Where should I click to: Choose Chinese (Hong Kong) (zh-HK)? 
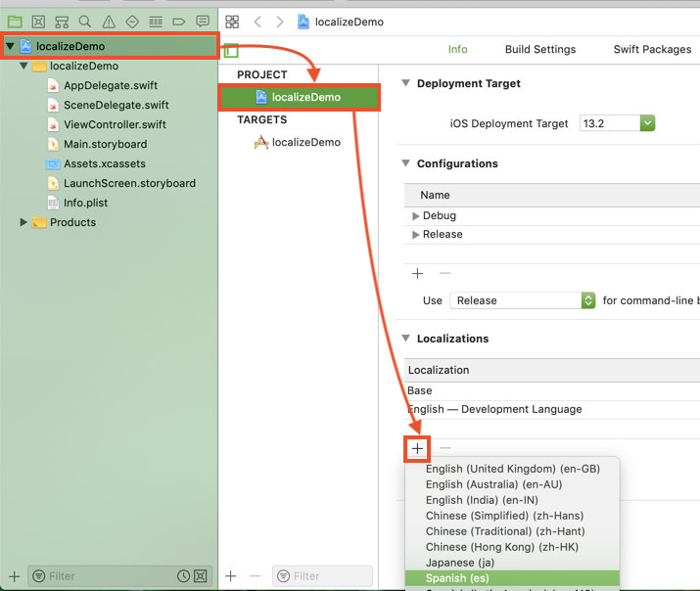coord(512,547)
